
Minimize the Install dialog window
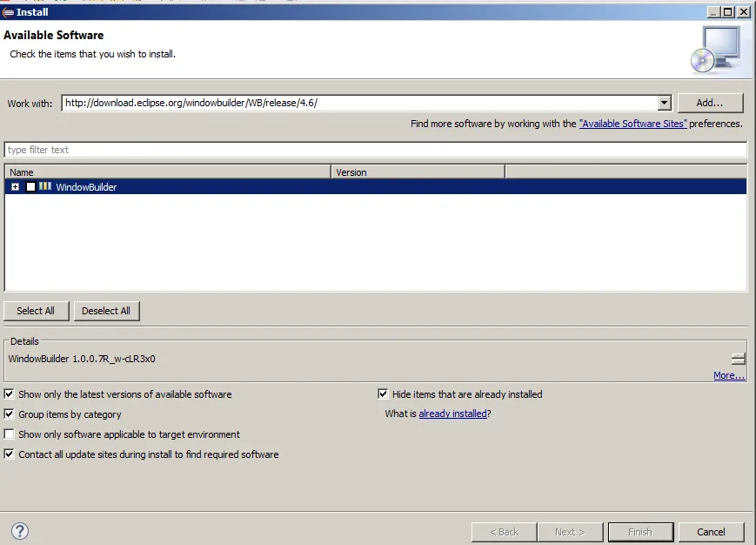click(x=714, y=12)
